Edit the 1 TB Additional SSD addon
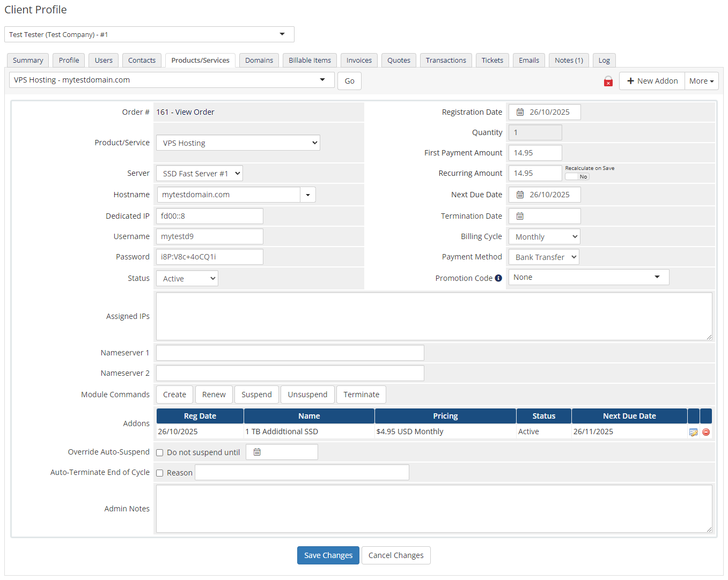This screenshot has width=728, height=580. tap(693, 432)
